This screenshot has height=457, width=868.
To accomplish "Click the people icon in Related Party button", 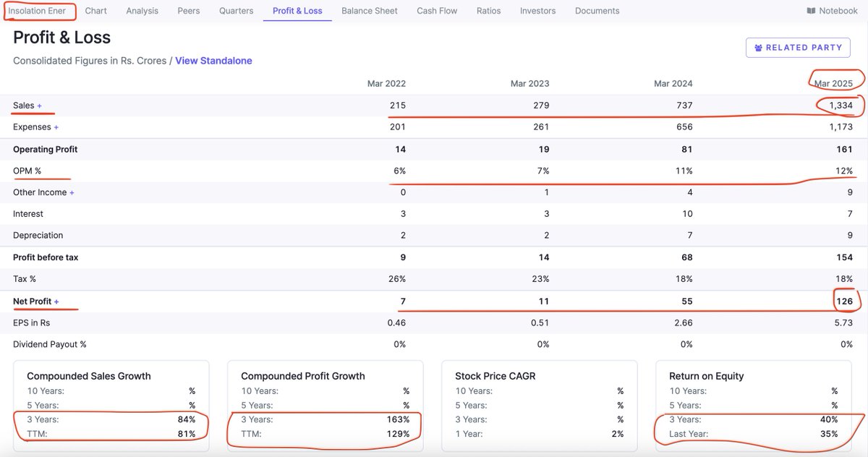I will click(x=758, y=48).
